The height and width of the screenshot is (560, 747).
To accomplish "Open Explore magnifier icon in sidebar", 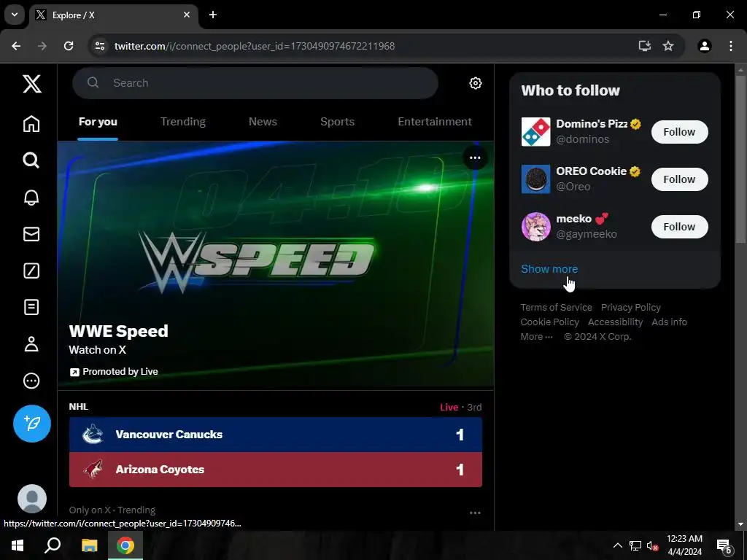I will point(31,160).
